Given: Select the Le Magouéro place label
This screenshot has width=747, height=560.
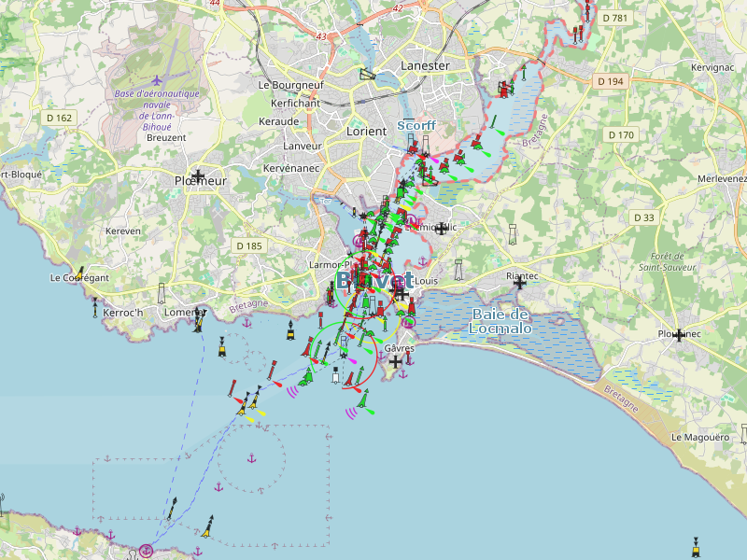Looking at the screenshot, I should pos(699,437).
